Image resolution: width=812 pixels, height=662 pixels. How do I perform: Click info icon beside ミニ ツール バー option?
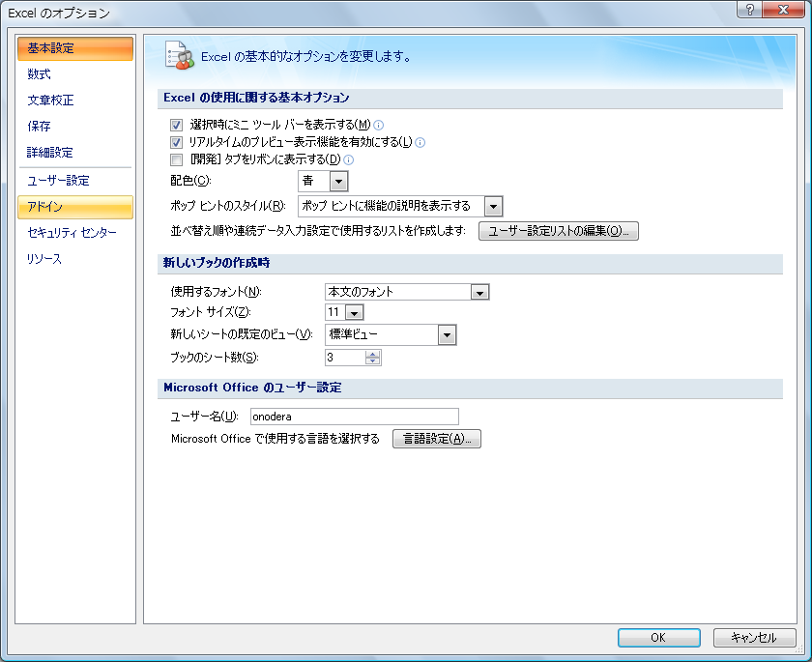pyautogui.click(x=379, y=125)
